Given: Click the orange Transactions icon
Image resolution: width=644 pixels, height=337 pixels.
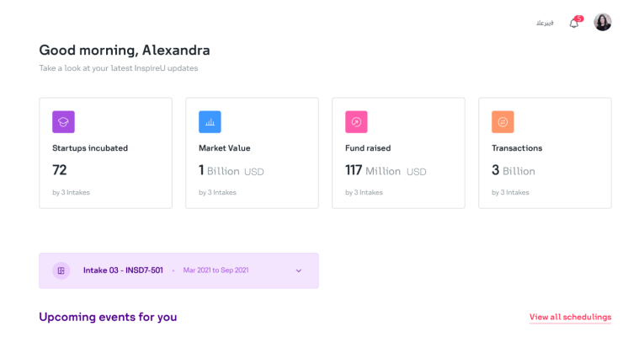Looking at the screenshot, I should (503, 122).
